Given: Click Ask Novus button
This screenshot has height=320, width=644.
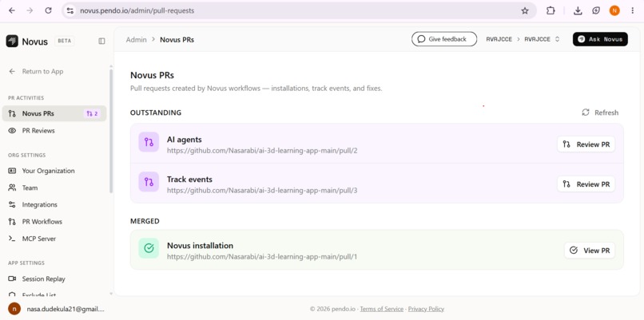Looking at the screenshot, I should 600,39.
